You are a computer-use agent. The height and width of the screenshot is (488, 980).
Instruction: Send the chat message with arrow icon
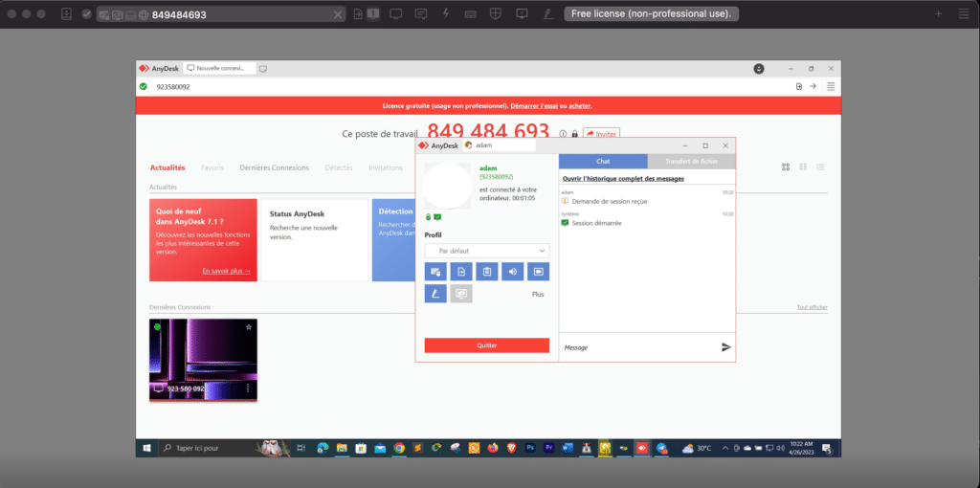[x=725, y=347]
